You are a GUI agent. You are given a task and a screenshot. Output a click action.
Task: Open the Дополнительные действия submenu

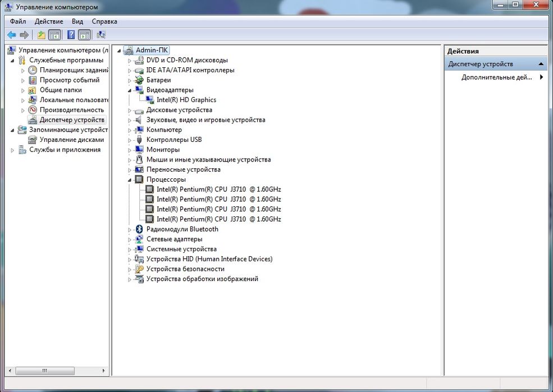tap(496, 77)
